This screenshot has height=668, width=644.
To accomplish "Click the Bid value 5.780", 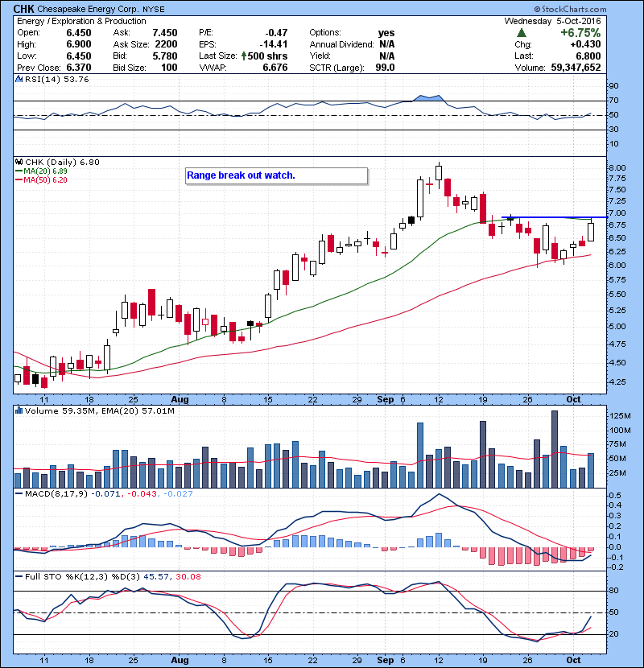I will (x=165, y=56).
